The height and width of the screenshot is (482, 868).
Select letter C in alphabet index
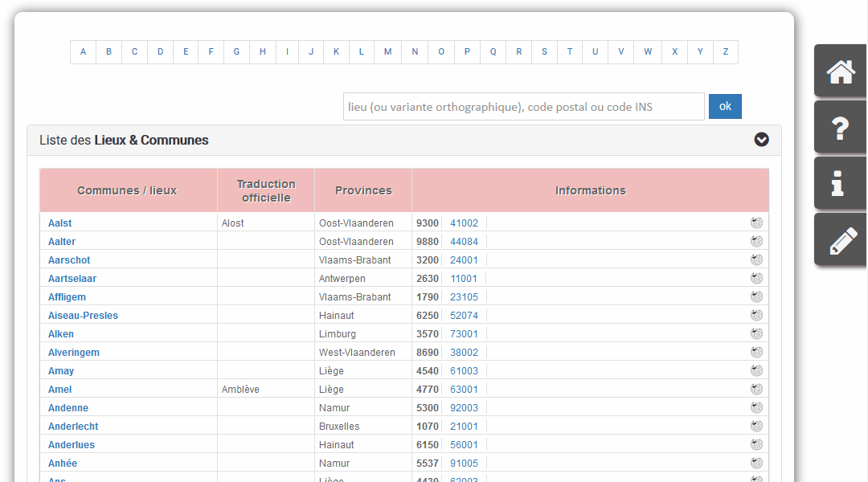[x=134, y=52]
